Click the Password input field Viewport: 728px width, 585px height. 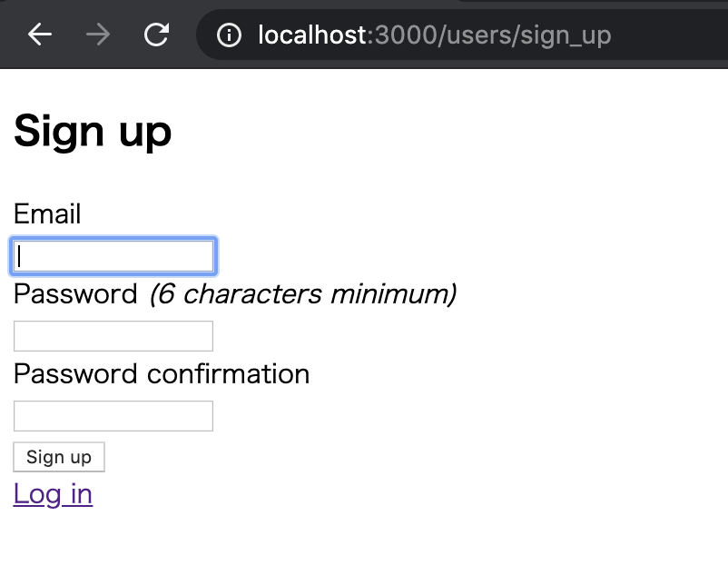click(x=113, y=336)
